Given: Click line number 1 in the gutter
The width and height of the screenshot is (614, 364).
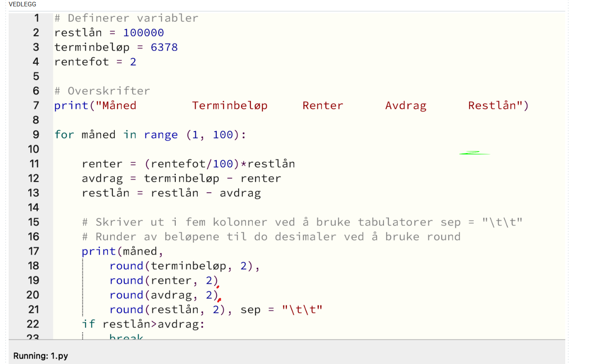Looking at the screenshot, I should tap(36, 18).
